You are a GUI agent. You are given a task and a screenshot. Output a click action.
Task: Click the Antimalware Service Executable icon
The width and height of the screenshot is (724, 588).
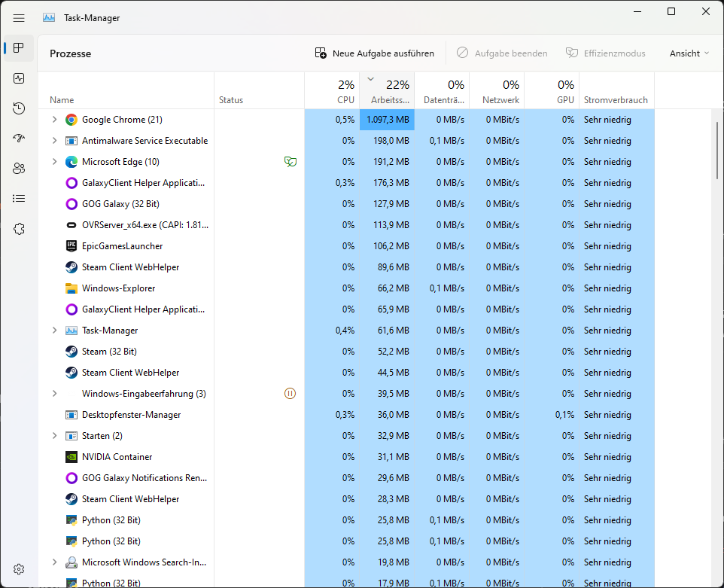(x=71, y=141)
